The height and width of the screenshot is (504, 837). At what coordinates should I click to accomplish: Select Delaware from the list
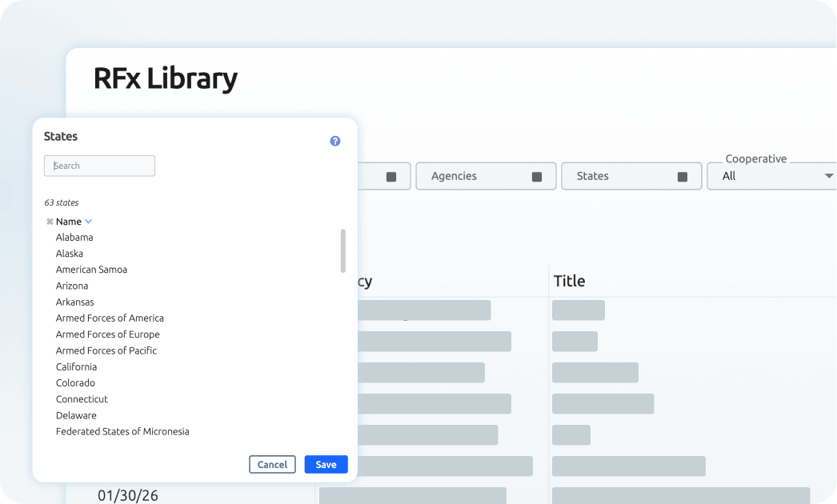[x=76, y=415]
